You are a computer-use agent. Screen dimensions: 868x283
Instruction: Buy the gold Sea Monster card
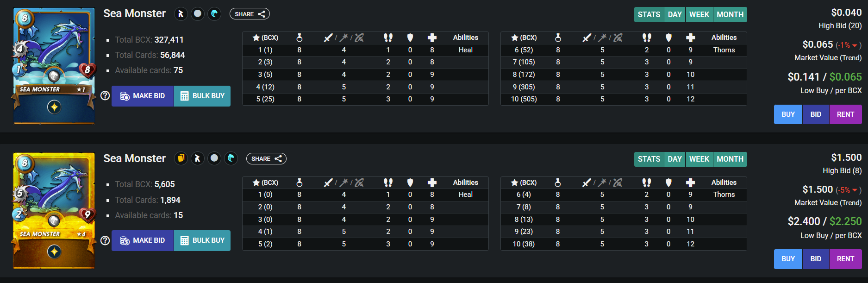pos(788,259)
